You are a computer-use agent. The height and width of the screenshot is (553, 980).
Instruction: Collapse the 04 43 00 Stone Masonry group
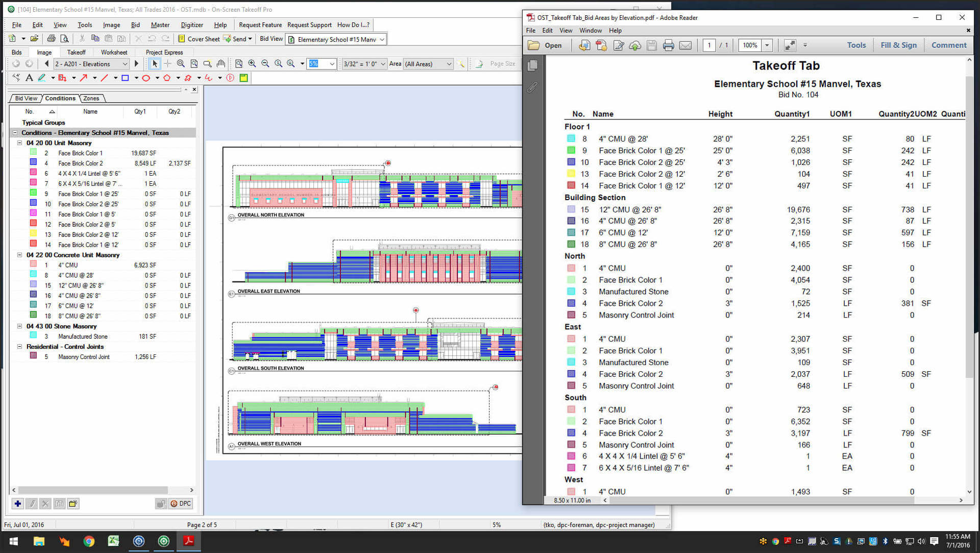[19, 326]
